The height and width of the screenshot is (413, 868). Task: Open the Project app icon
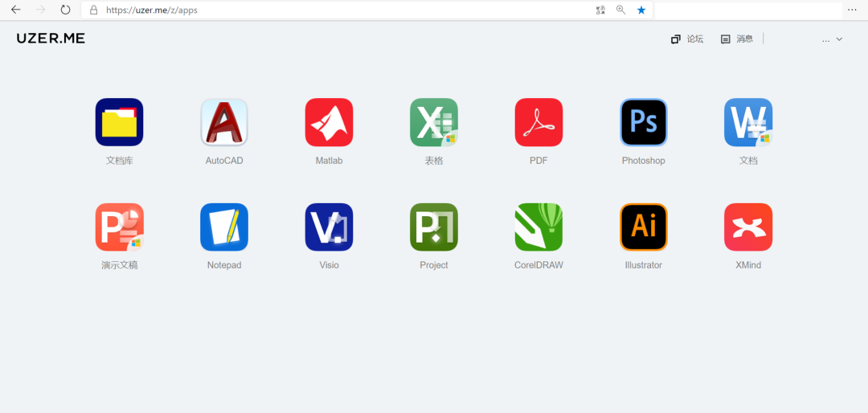point(434,227)
